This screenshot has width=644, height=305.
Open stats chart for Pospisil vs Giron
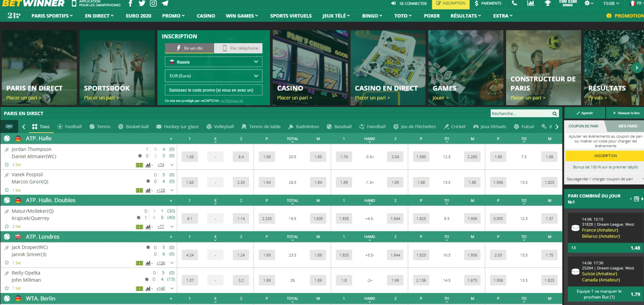click(x=148, y=190)
